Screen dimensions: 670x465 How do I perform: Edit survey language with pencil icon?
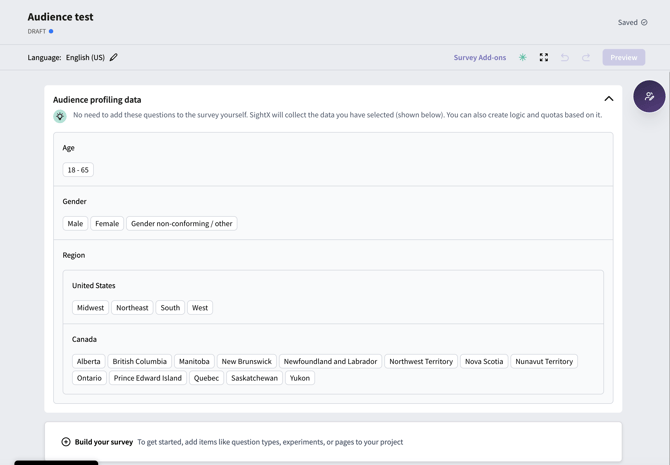(113, 57)
